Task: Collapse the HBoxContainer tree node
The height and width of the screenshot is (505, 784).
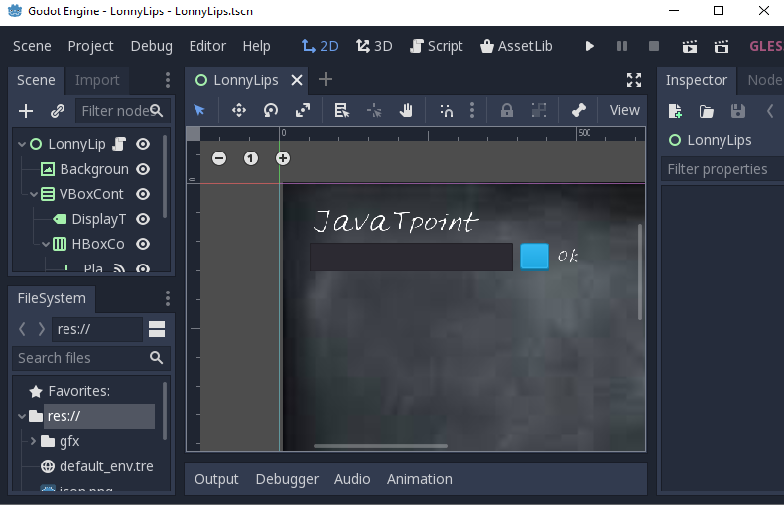Action: [x=46, y=244]
